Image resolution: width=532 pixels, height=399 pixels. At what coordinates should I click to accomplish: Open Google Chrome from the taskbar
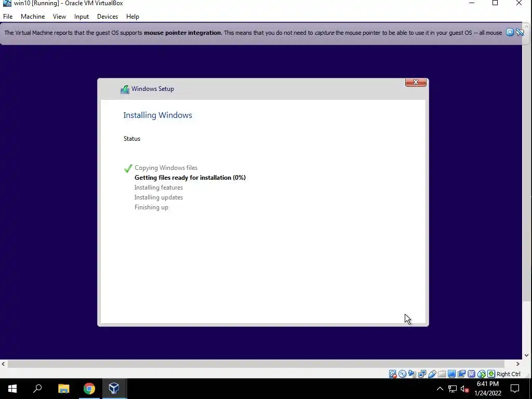click(x=89, y=389)
